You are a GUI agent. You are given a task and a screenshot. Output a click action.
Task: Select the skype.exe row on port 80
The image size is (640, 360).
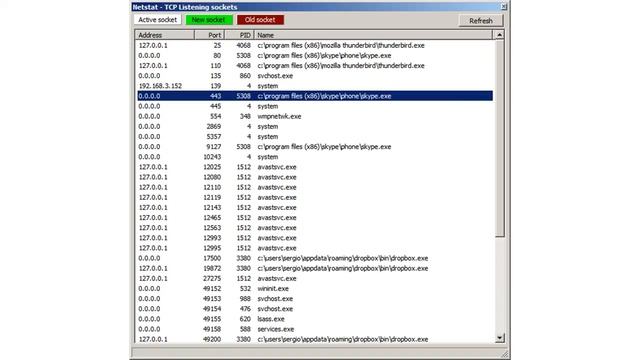[315, 56]
